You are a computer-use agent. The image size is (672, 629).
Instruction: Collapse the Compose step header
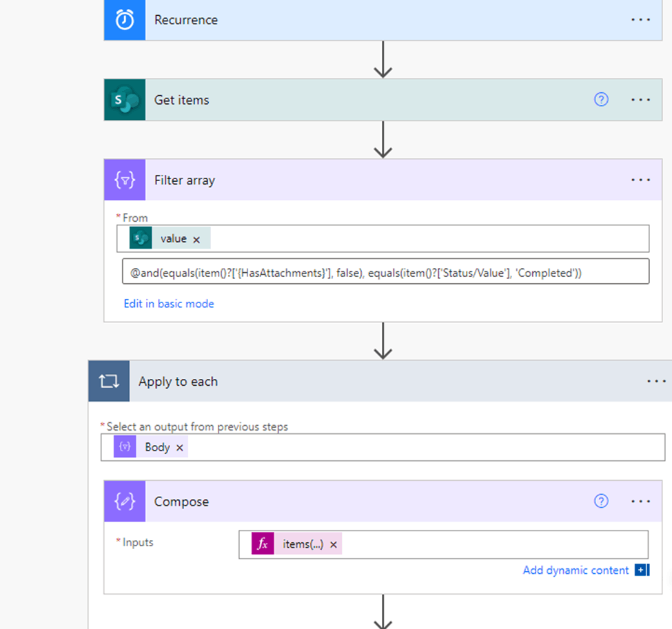click(x=383, y=502)
